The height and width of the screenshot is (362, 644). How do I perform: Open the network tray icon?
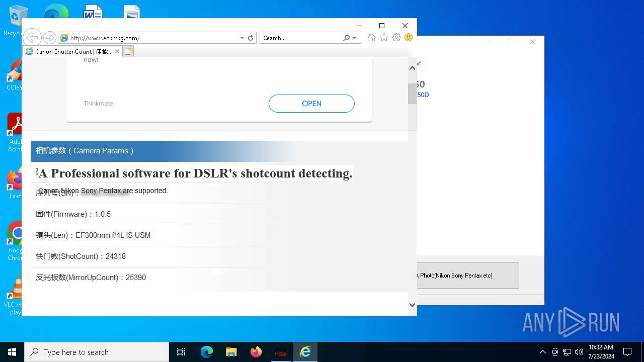coord(567,352)
